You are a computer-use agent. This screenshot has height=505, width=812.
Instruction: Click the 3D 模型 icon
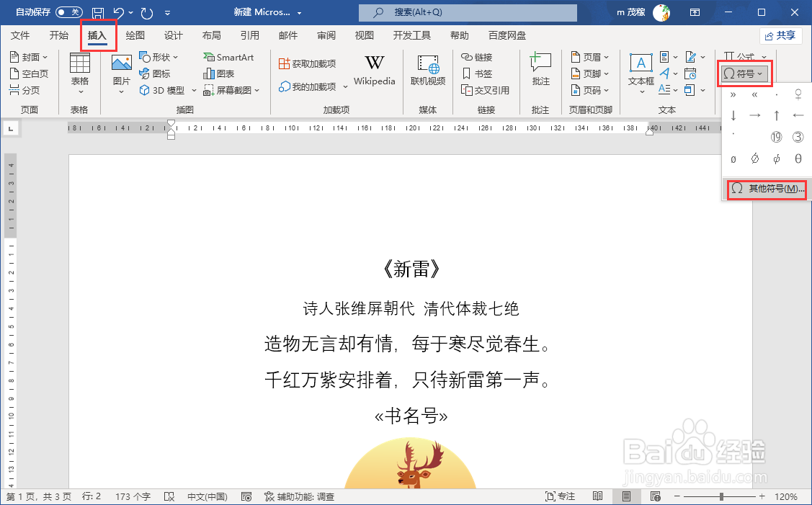(145, 90)
